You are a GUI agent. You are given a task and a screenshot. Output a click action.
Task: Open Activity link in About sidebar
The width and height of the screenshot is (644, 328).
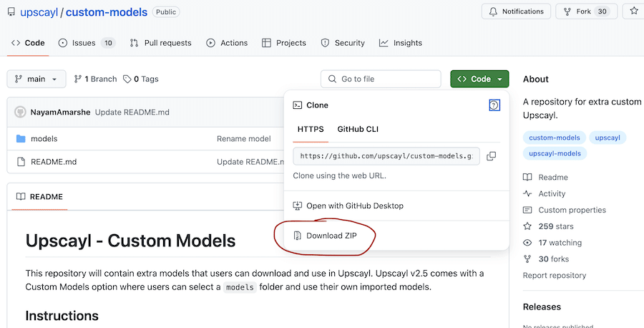(545, 193)
